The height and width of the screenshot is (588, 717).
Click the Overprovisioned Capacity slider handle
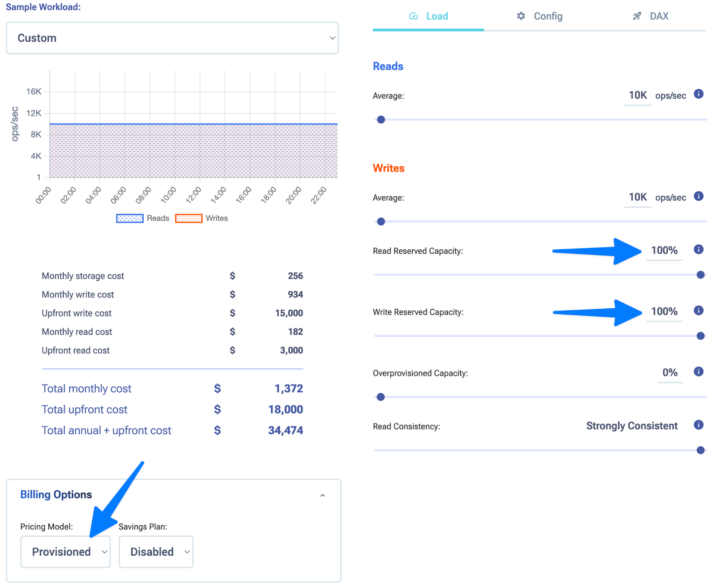380,397
